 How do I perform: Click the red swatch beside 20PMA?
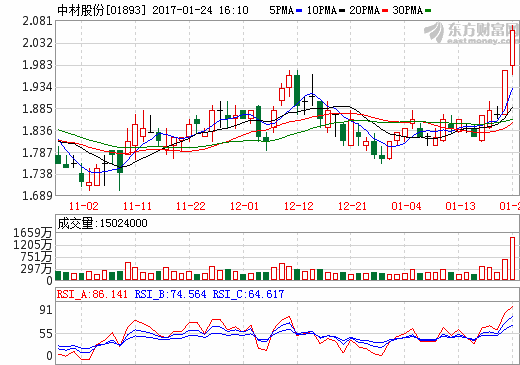point(385,11)
